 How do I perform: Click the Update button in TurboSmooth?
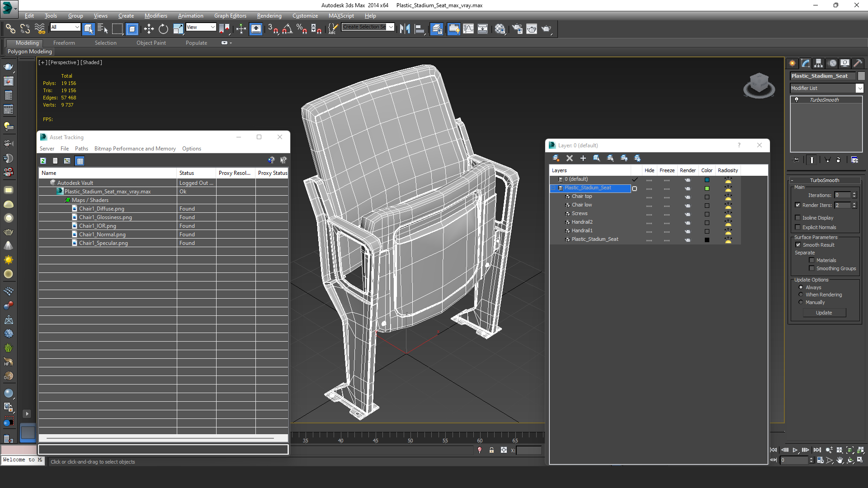tap(824, 313)
